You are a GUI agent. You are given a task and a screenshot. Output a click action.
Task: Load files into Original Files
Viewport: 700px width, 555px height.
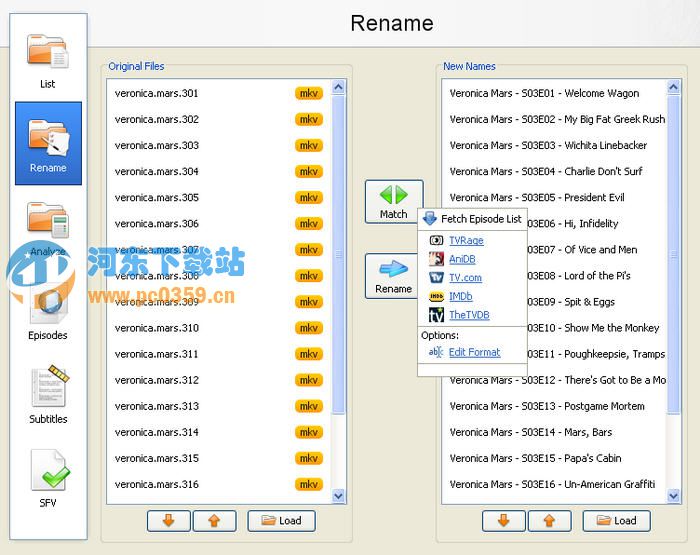(x=282, y=521)
